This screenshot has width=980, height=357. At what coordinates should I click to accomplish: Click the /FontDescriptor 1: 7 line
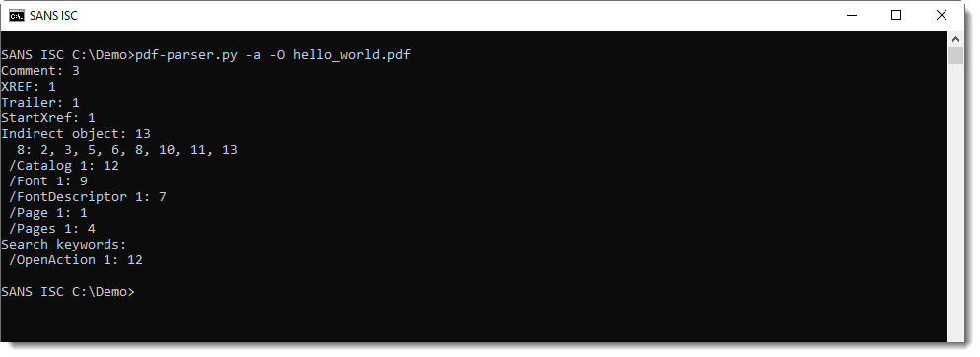pyautogui.click(x=88, y=197)
